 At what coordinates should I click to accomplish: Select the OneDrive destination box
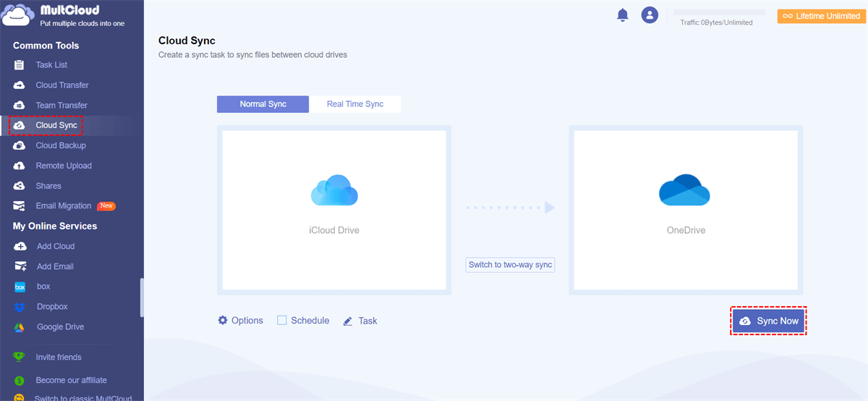[x=685, y=210]
